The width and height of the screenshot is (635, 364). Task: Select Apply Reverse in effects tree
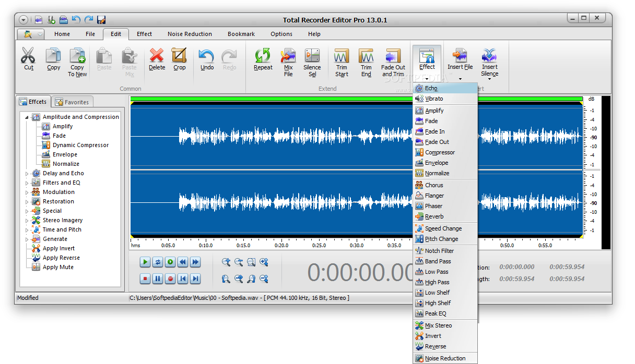click(61, 258)
